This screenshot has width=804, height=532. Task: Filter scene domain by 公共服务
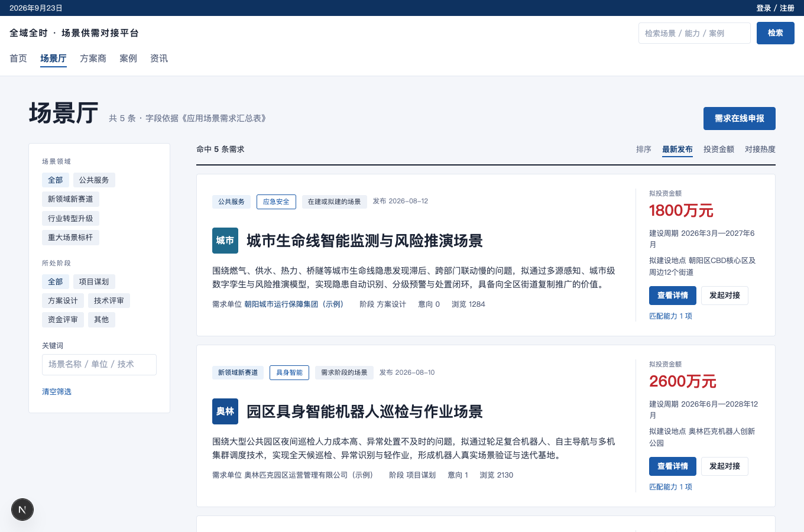point(94,180)
